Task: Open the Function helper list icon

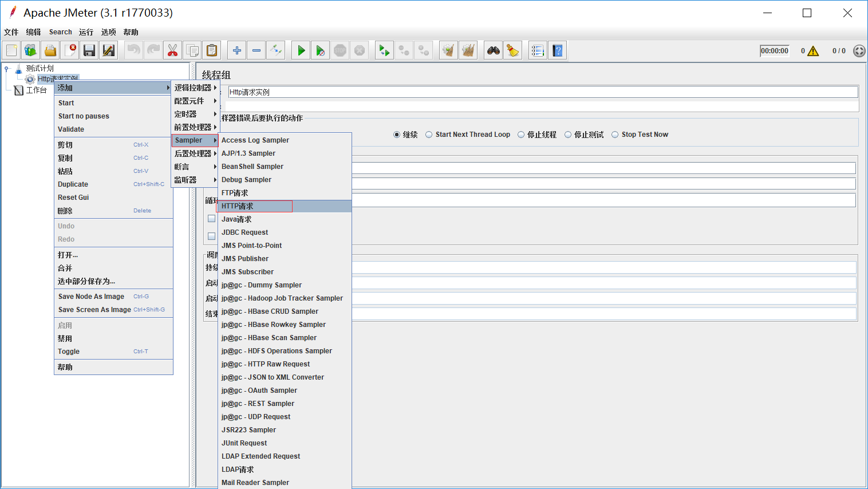Action: tap(538, 50)
